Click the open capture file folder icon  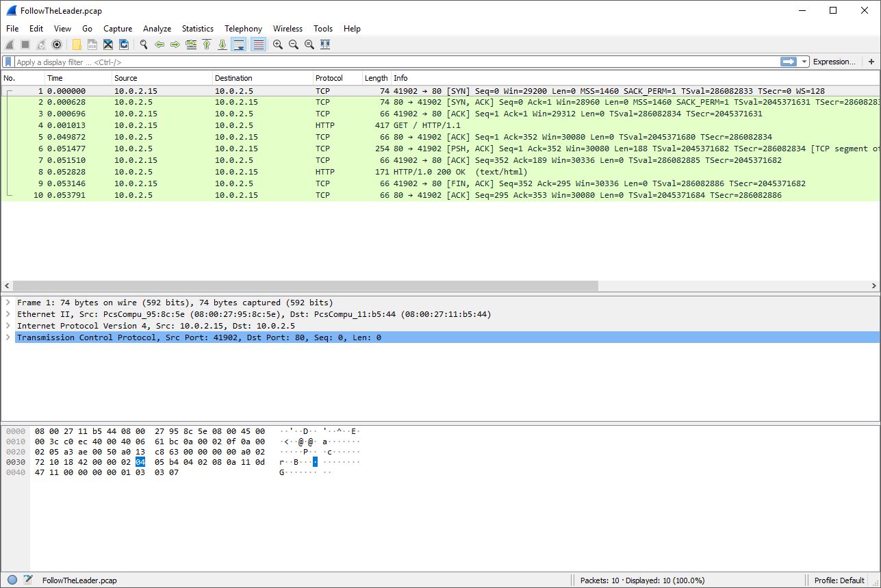77,44
